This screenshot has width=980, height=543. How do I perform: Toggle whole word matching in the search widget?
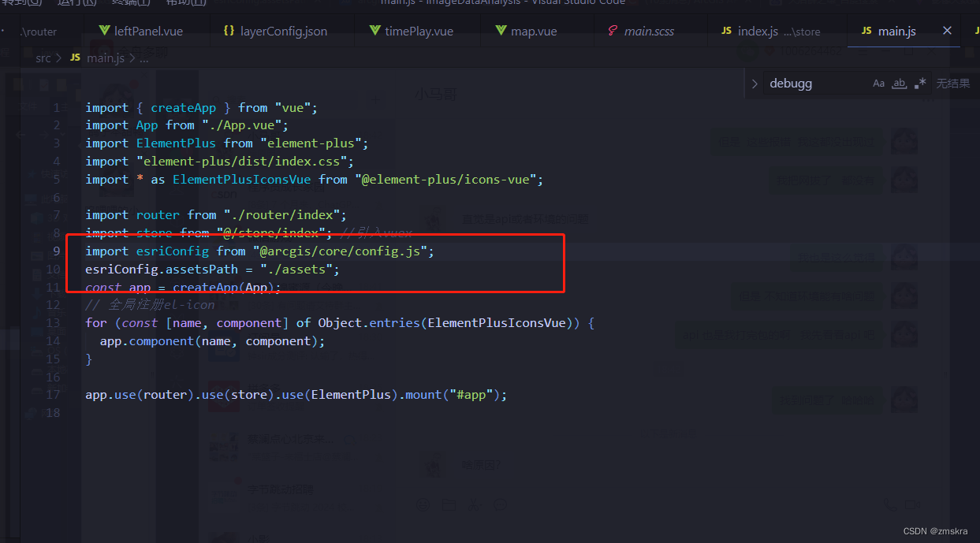pyautogui.click(x=900, y=83)
